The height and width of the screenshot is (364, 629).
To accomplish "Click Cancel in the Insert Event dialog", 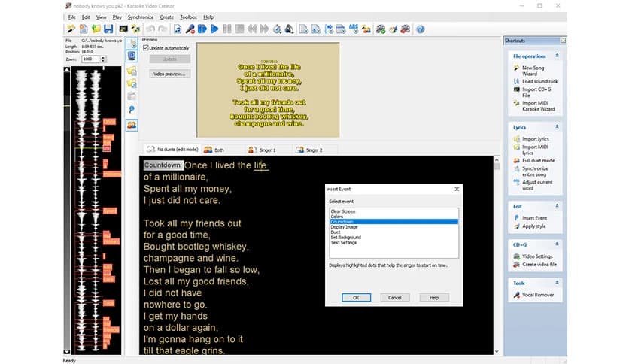I will tap(395, 298).
